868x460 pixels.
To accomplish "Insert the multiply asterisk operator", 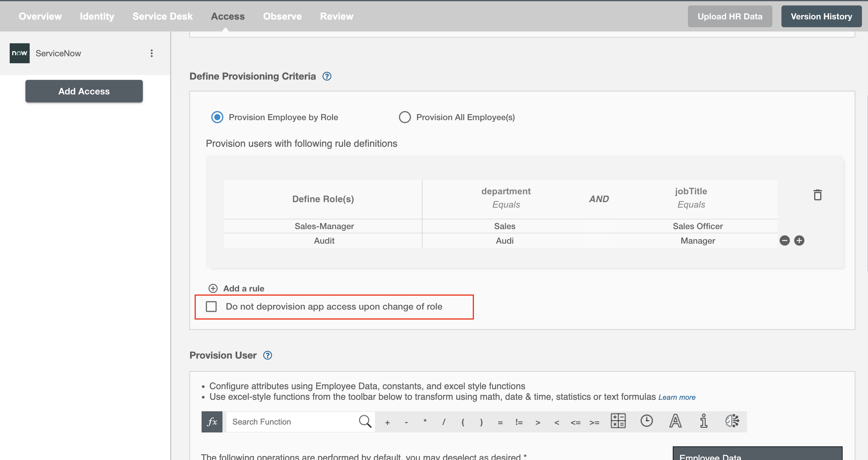I will pos(425,422).
